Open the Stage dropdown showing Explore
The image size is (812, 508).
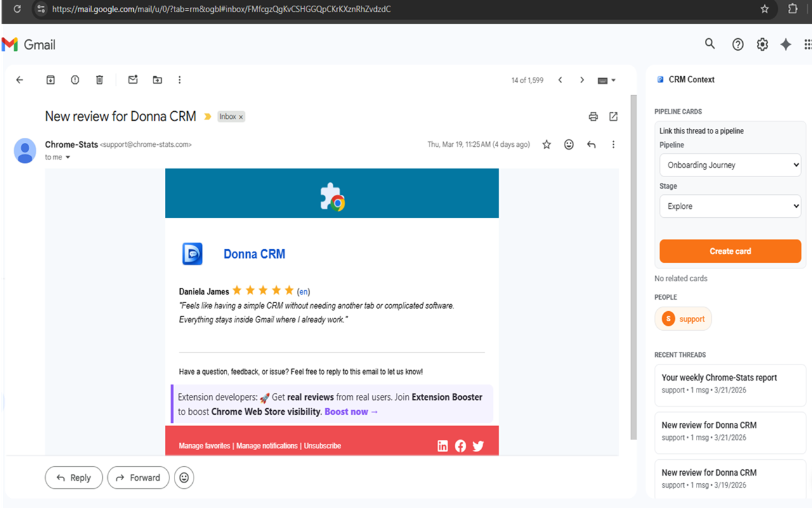pos(730,206)
